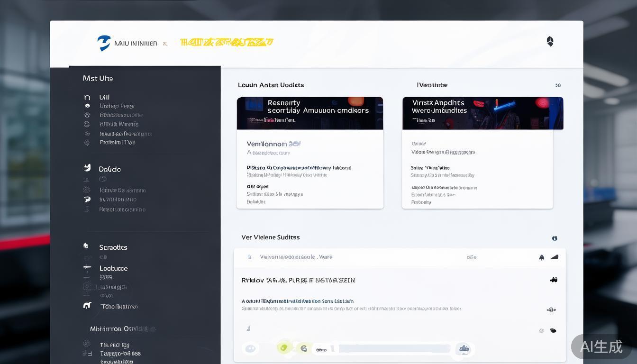Click the grey input bar at the bottom
This screenshot has width=637, height=364.
(x=393, y=349)
